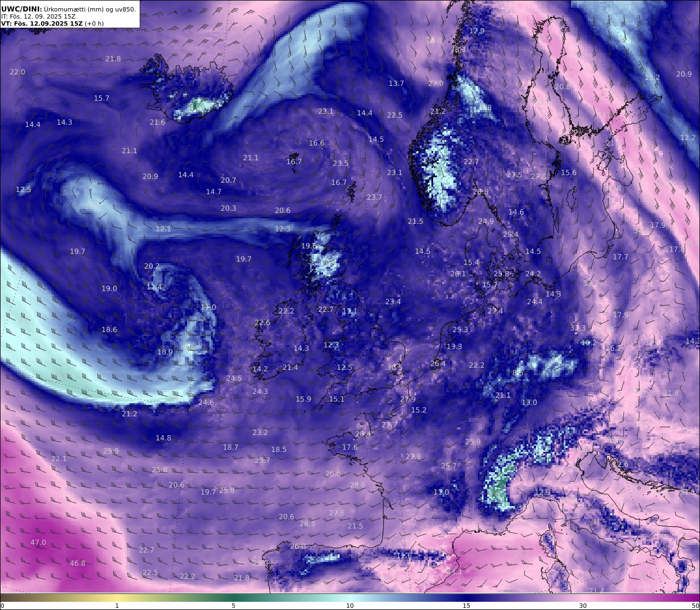Image resolution: width=700 pixels, height=610 pixels.
Task: Click the 15.1 value label
Action: [337, 399]
